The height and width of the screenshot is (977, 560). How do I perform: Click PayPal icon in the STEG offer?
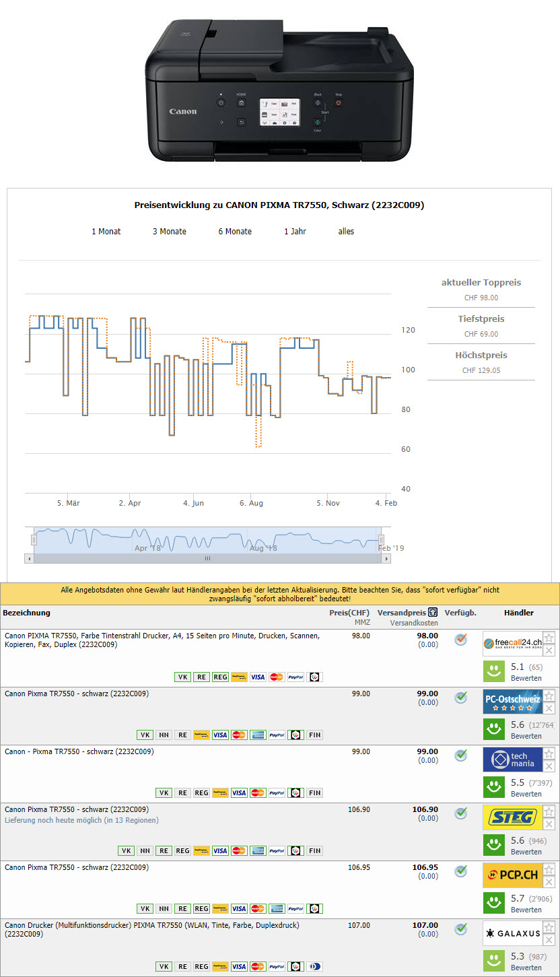coord(277,851)
